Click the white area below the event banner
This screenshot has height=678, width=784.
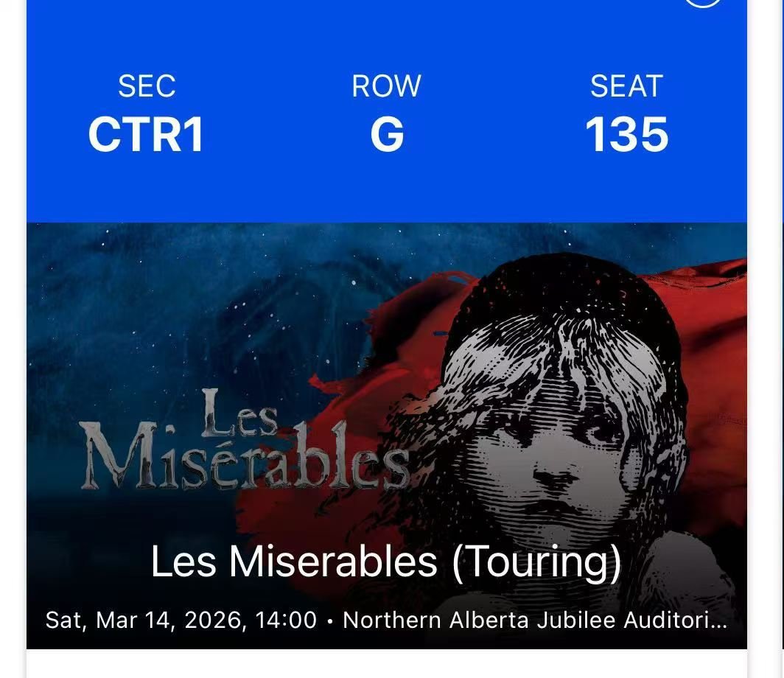(x=387, y=663)
